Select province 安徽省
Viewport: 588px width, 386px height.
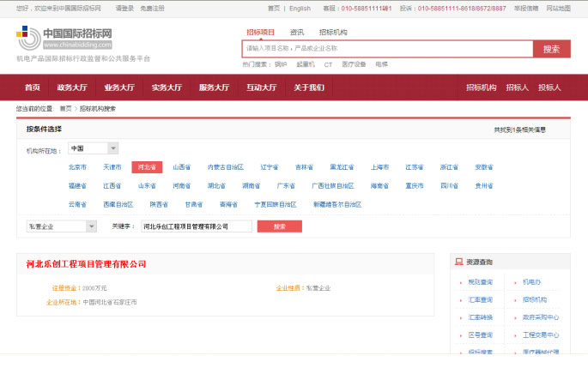click(484, 167)
